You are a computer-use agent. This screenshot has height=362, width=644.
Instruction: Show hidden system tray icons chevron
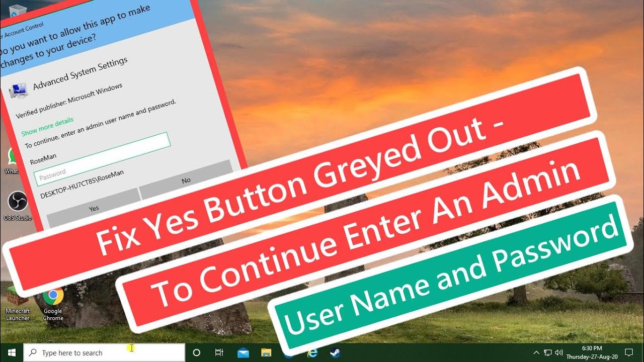pyautogui.click(x=536, y=352)
